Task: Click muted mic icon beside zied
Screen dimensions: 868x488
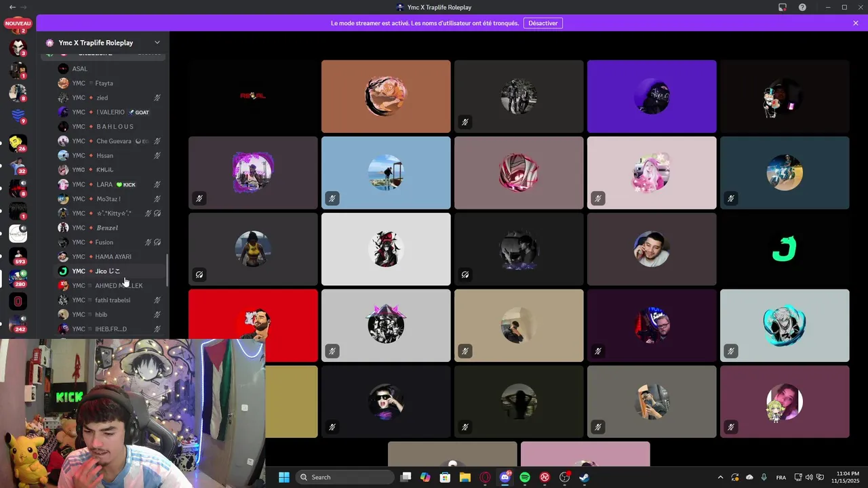Action: coord(157,98)
